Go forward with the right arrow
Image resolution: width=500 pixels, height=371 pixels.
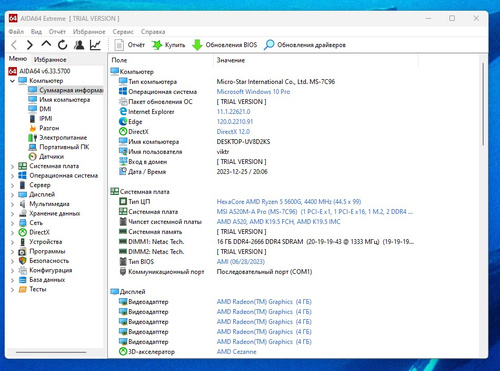[30, 45]
